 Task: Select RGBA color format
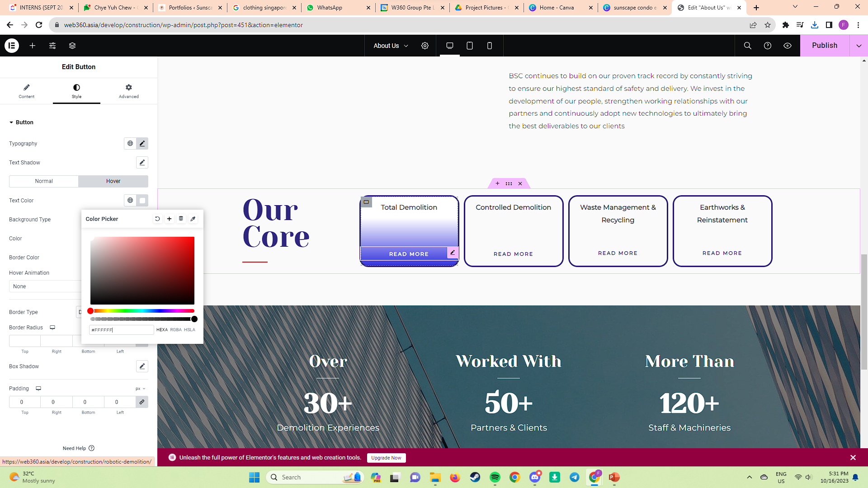(176, 330)
